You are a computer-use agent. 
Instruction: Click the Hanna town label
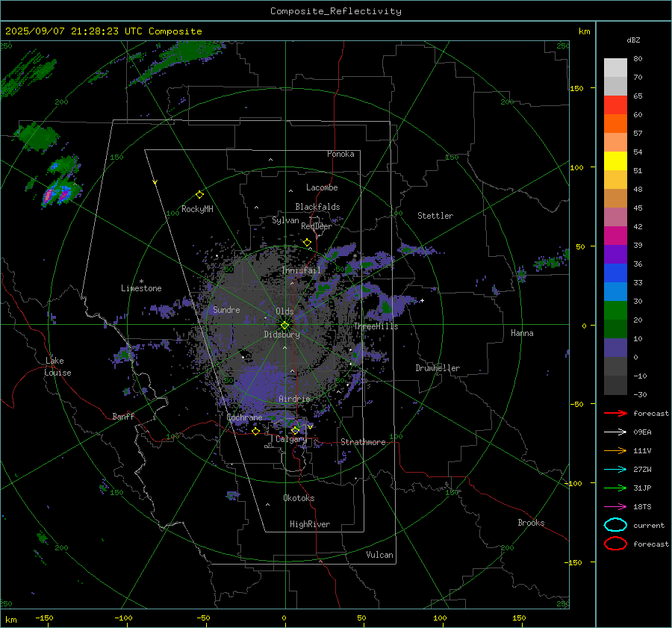coord(522,333)
